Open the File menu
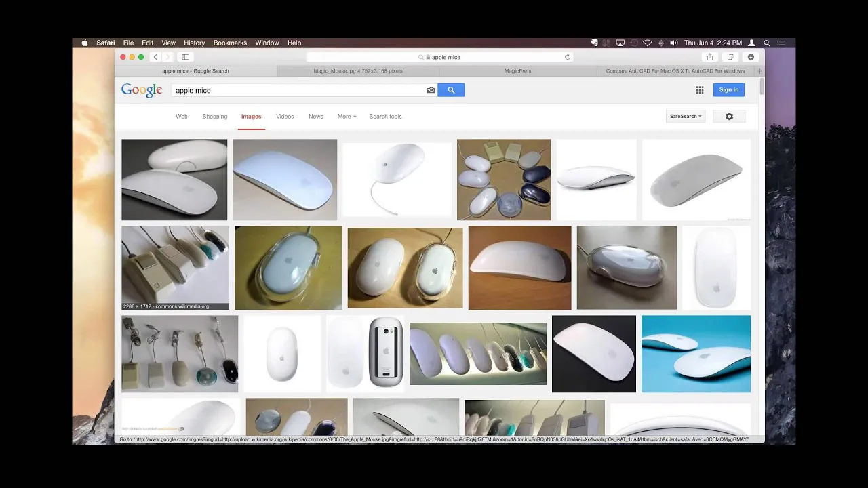 point(128,43)
